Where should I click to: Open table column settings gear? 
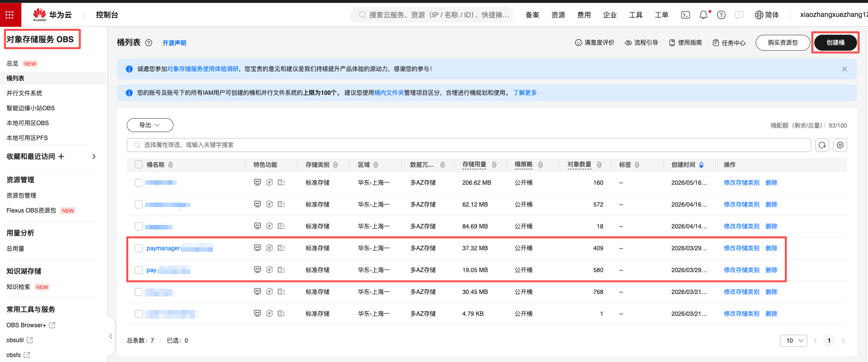click(x=840, y=145)
